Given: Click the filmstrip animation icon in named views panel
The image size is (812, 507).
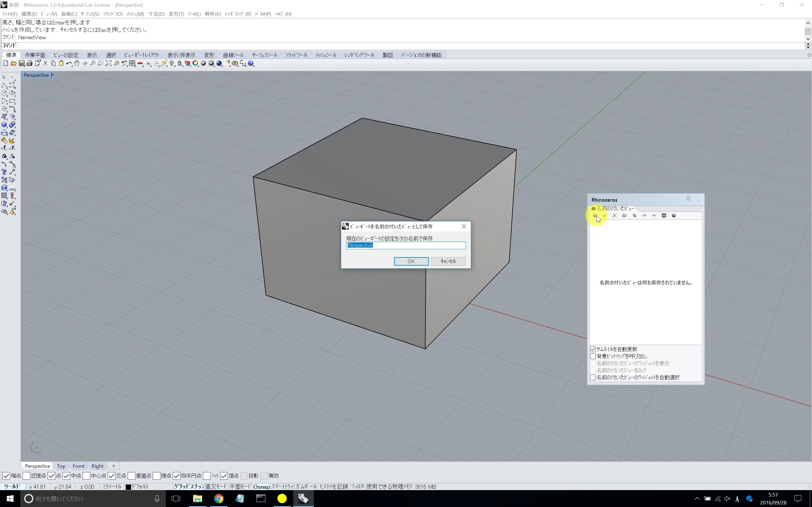Looking at the screenshot, I should coord(664,215).
